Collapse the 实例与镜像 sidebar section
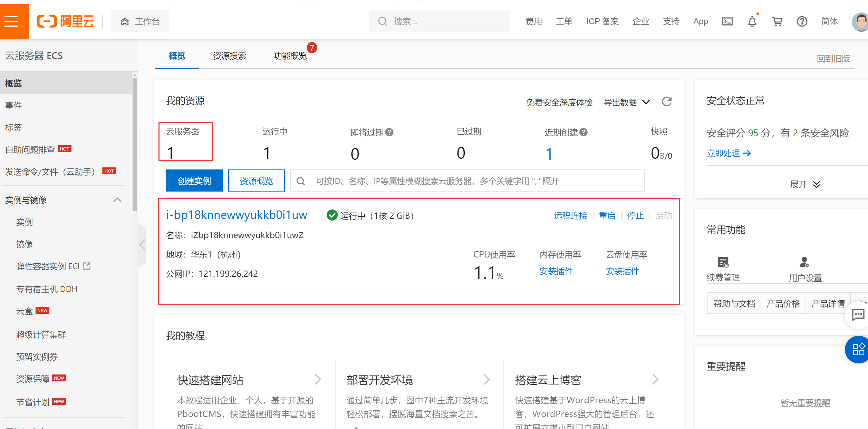Screen dimensions: 868x429 tap(117, 199)
